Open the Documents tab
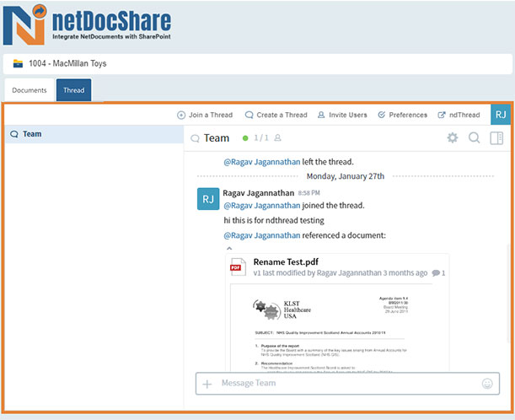This screenshot has height=420, width=515. [30, 90]
